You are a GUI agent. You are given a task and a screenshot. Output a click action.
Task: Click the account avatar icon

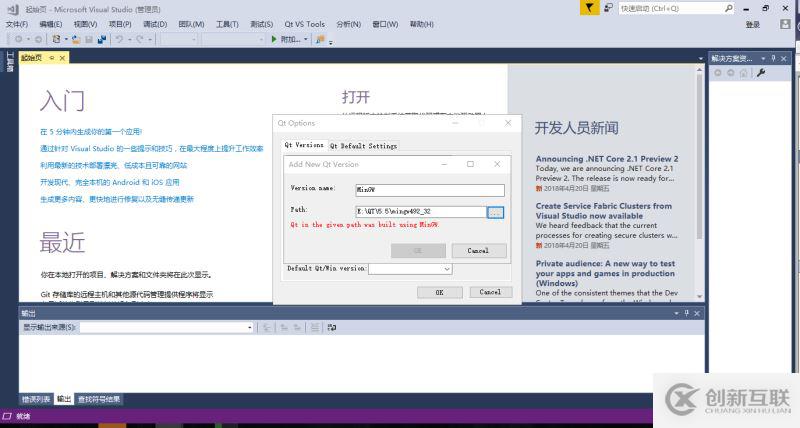tap(785, 24)
